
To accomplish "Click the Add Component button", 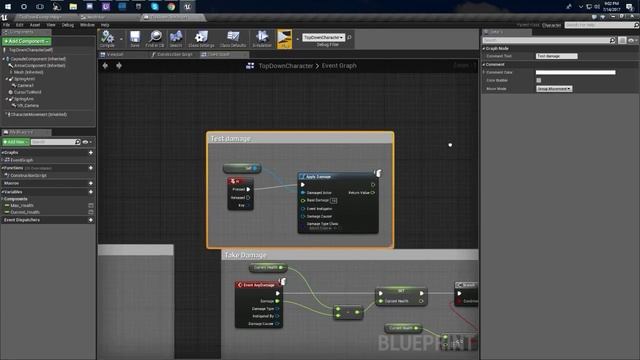I will [27, 41].
